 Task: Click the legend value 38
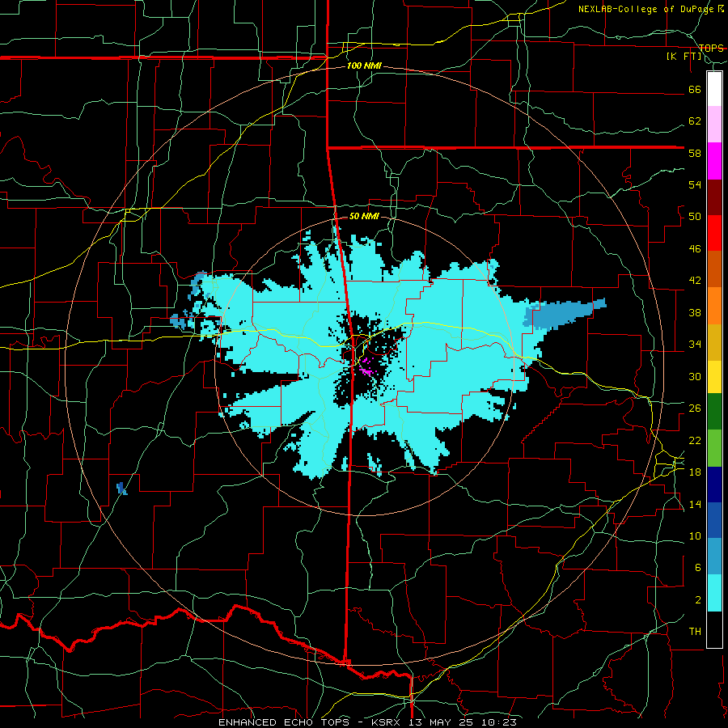click(695, 313)
